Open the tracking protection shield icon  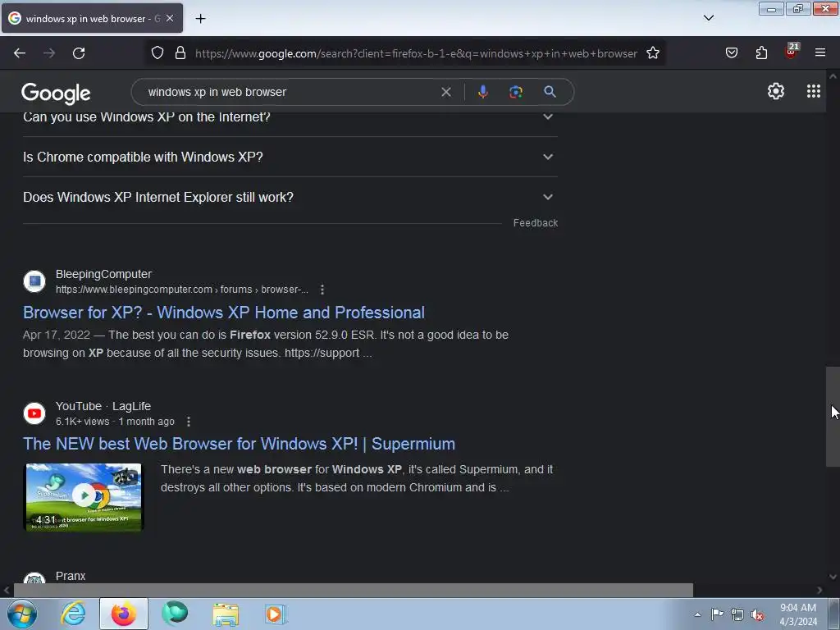[x=157, y=53]
